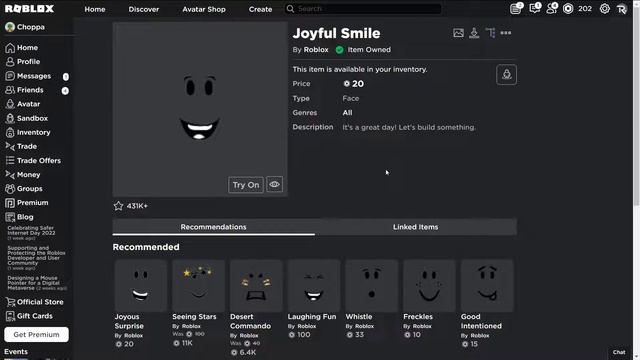Screen dimensions: 640x360
Task: Open the Chat panel
Action: [x=619, y=352]
